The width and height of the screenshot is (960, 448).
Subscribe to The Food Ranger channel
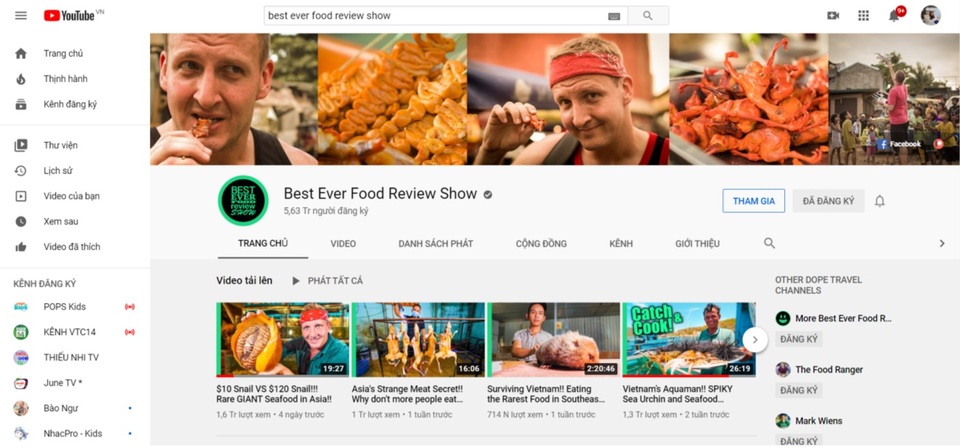(798, 390)
